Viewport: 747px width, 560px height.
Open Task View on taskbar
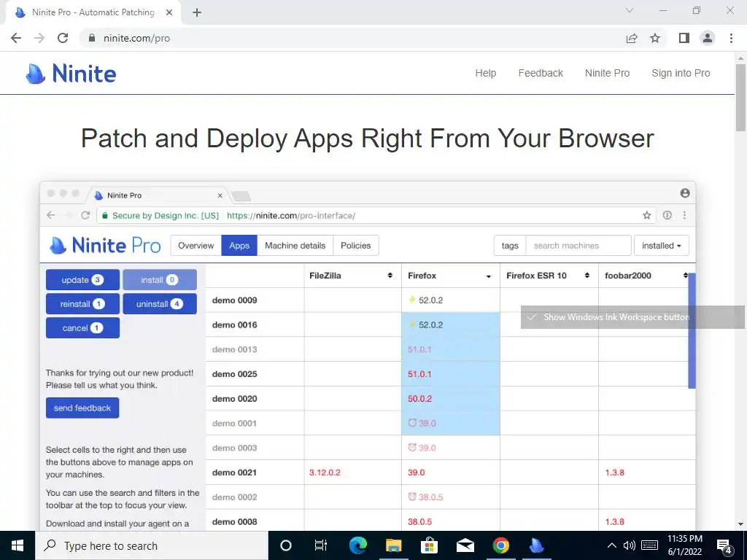point(321,545)
